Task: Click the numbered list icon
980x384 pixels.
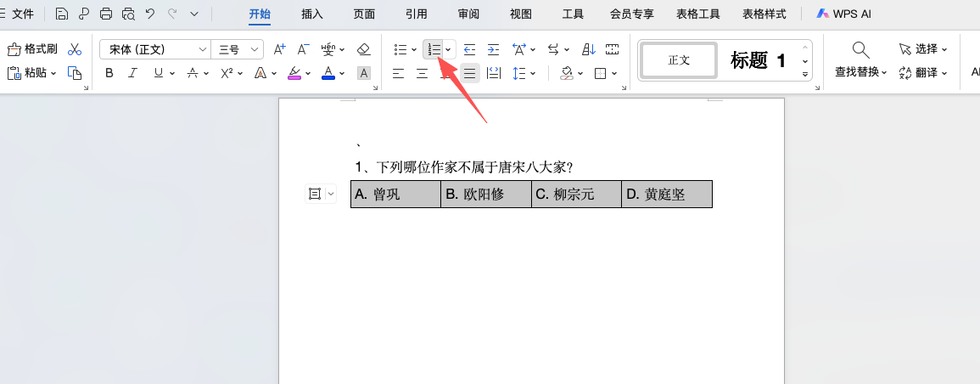Action: [x=434, y=49]
